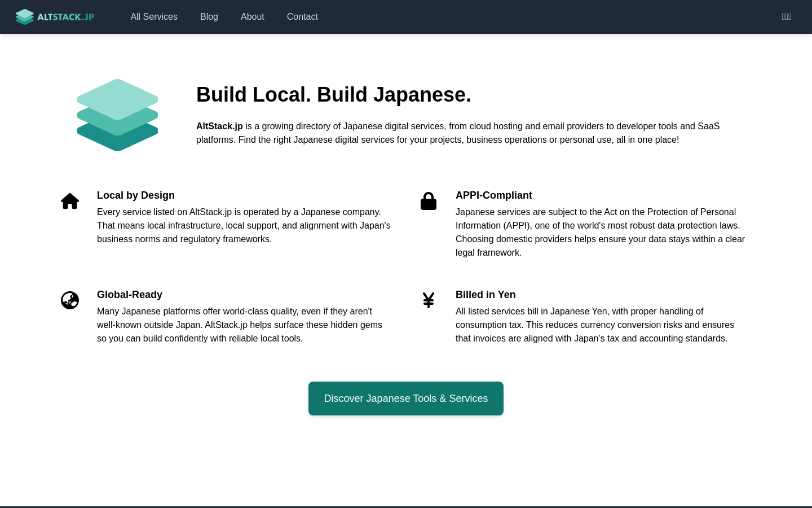The image size is (812, 508).
Task: Go to the Blog page
Action: pos(209,17)
